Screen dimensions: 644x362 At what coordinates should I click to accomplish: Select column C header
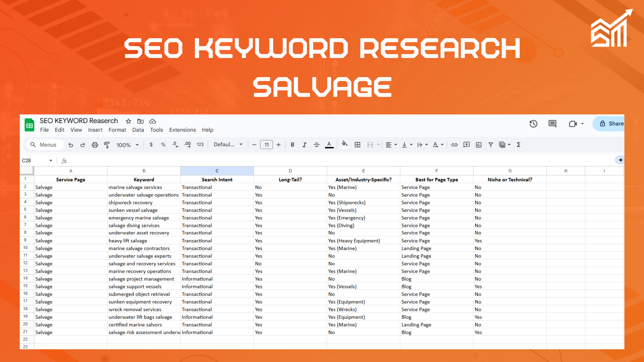(x=217, y=171)
